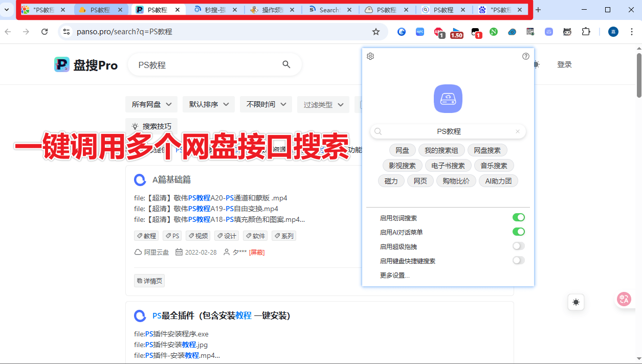Switch to the 影视搜索 category
Image resolution: width=642 pixels, height=364 pixels.
pos(402,165)
